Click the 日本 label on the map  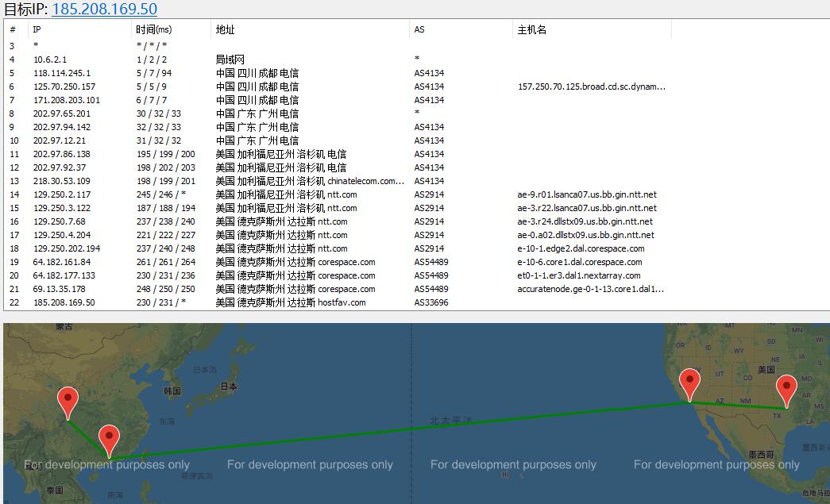point(229,387)
